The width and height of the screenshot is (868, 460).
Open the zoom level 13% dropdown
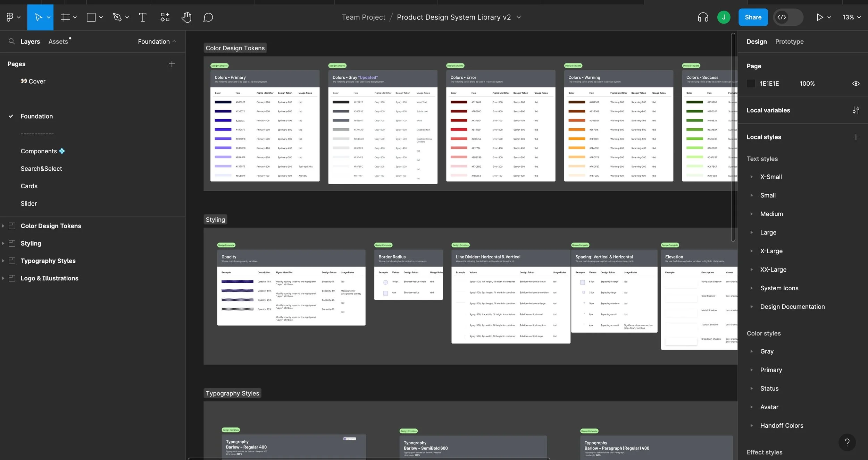851,17
